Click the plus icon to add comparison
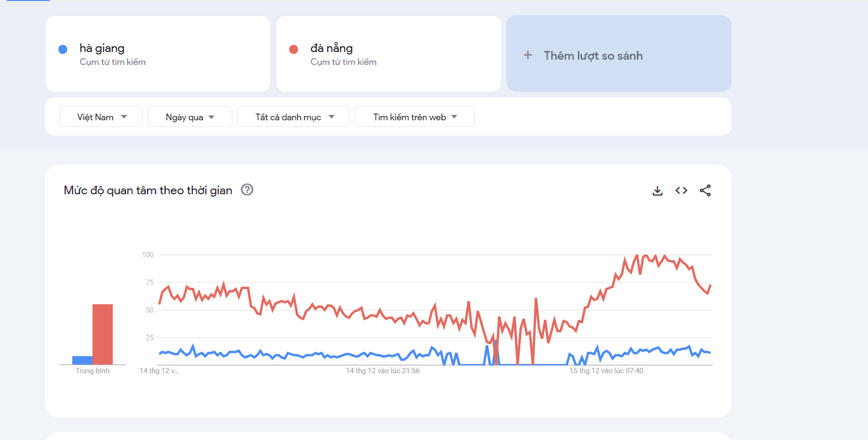This screenshot has height=440, width=868. [x=527, y=55]
